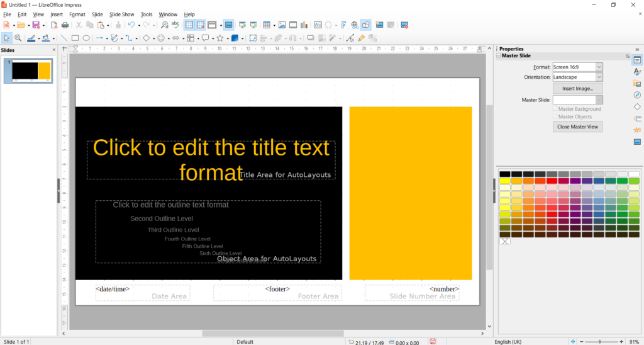Click the Close Master View button
Screen dimensions: 644x345
click(x=577, y=127)
